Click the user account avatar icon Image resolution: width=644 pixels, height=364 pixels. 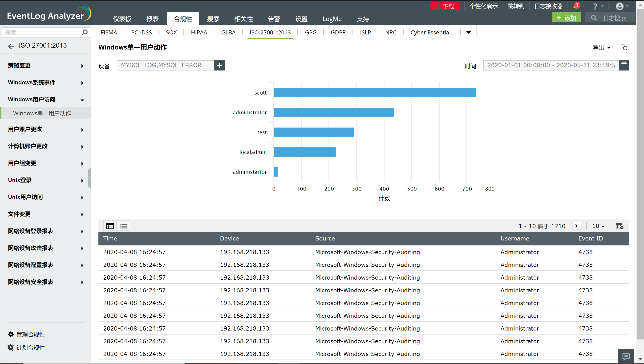[x=620, y=6]
